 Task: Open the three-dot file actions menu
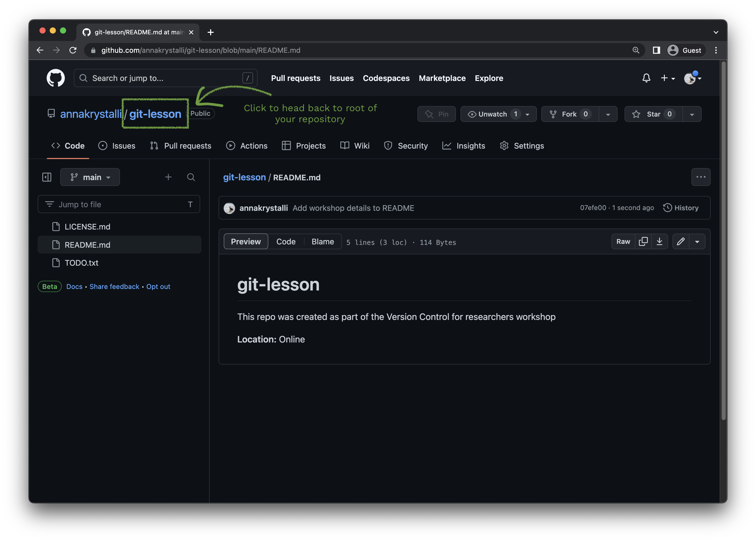(x=700, y=177)
